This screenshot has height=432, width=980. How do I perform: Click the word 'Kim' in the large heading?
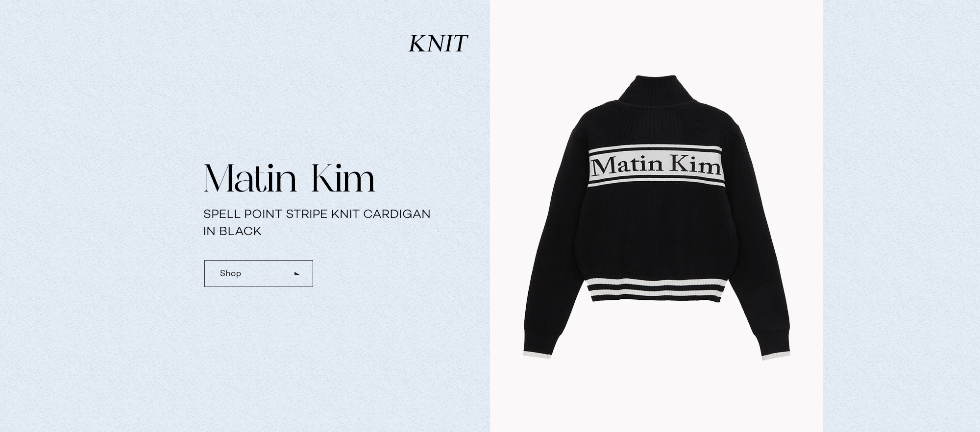343,178
